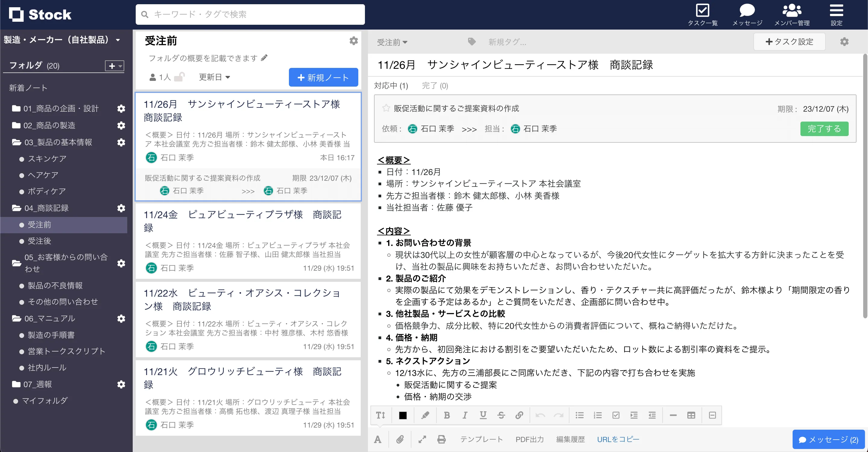Open メッセージ from the top navigation
This screenshot has height=452, width=868.
[x=747, y=14]
